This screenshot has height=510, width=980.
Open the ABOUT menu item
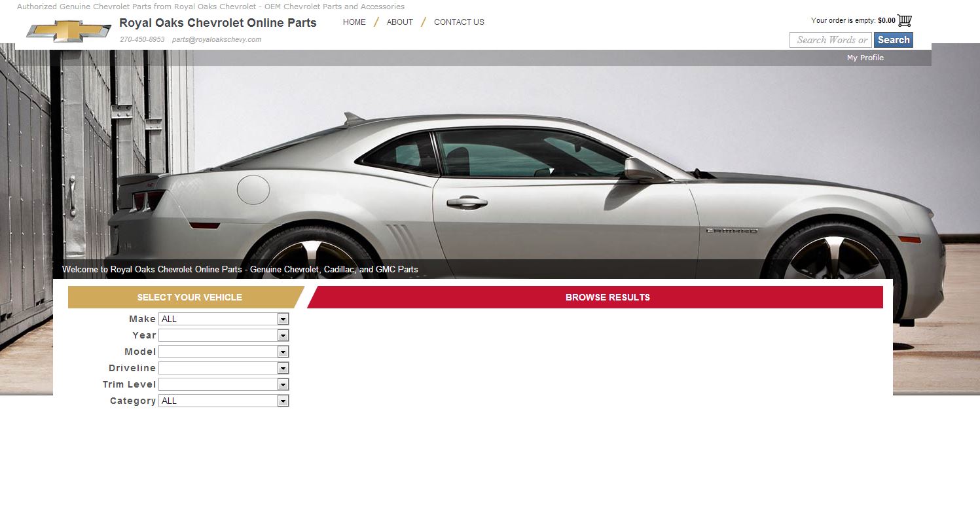tap(399, 22)
